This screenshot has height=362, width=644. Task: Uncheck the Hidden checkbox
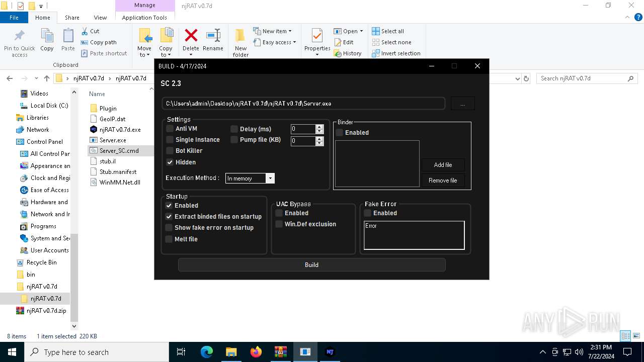(x=170, y=162)
